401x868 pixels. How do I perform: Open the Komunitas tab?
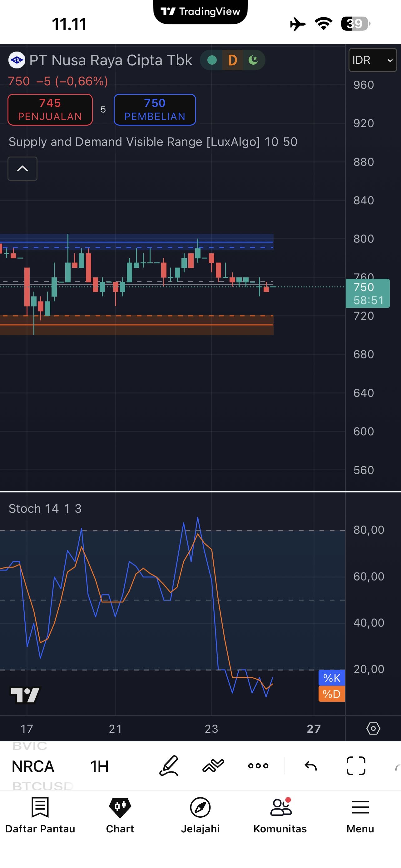point(280,816)
